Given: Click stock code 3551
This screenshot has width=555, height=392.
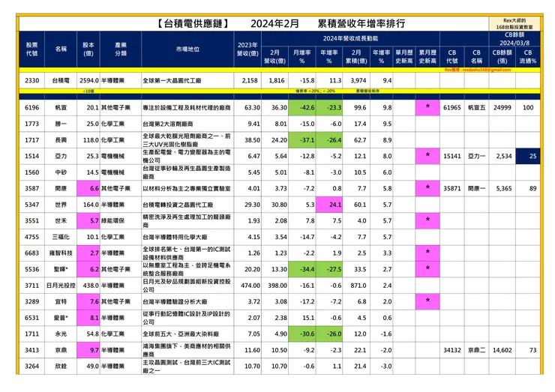Looking at the screenshot, I should [31, 221].
